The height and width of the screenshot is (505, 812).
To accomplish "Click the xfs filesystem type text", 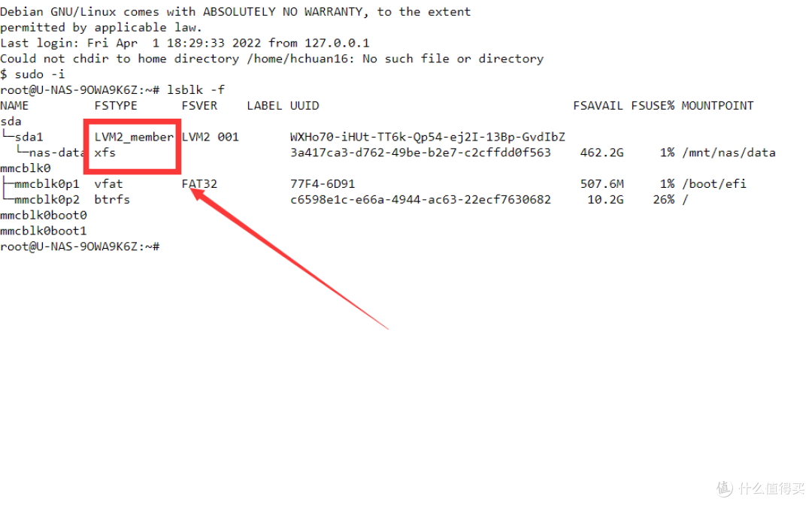I will 105,153.
